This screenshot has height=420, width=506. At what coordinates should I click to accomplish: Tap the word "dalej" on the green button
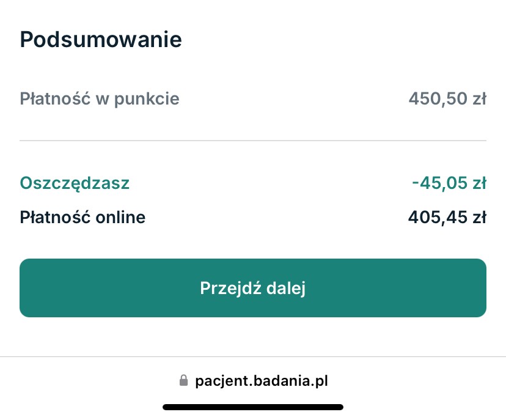pyautogui.click(x=286, y=288)
